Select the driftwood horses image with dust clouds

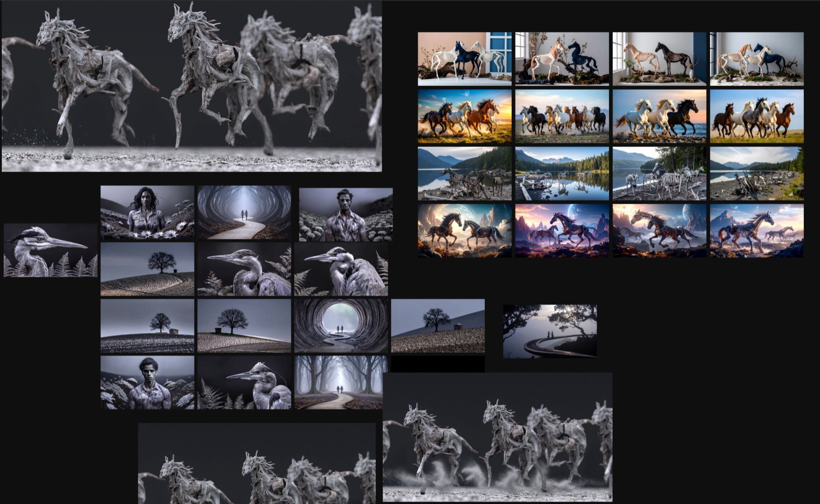pyautogui.click(x=497, y=437)
